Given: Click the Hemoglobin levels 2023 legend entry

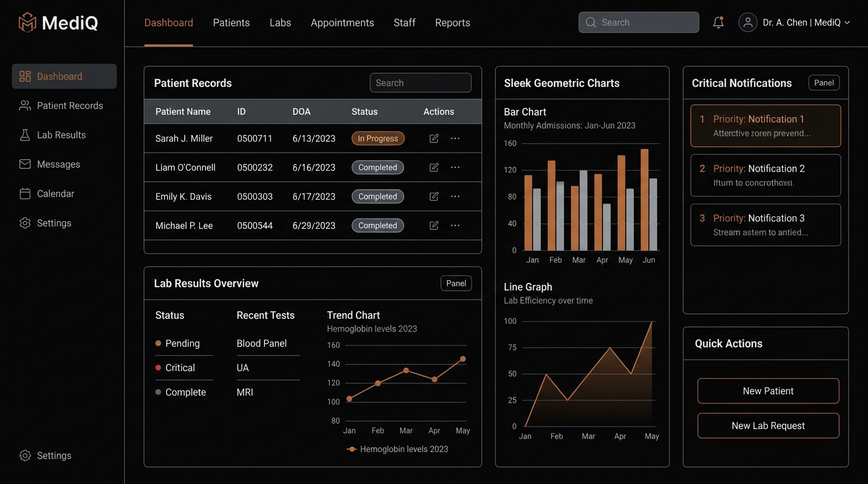Looking at the screenshot, I should click(397, 449).
